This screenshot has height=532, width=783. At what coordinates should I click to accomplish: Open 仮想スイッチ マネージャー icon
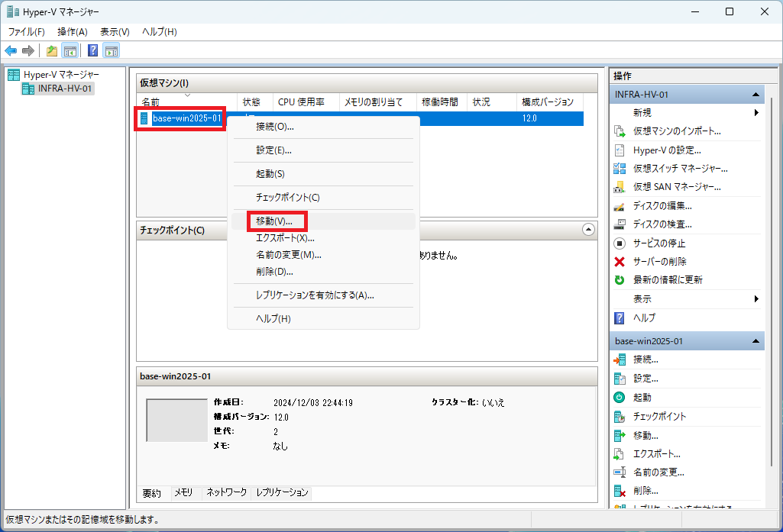pyautogui.click(x=620, y=169)
